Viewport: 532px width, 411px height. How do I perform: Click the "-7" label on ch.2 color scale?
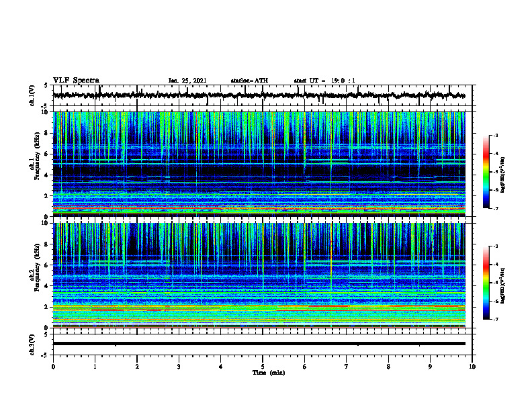(x=496, y=319)
